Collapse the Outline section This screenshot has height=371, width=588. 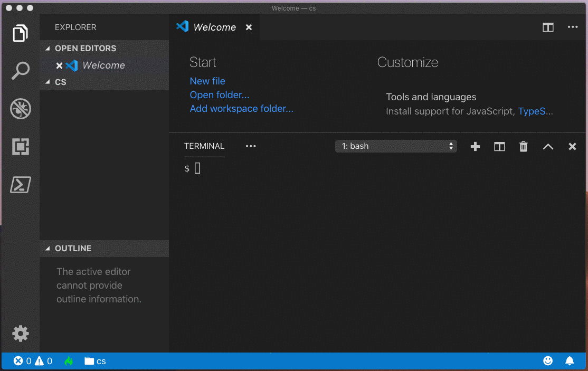coord(73,249)
